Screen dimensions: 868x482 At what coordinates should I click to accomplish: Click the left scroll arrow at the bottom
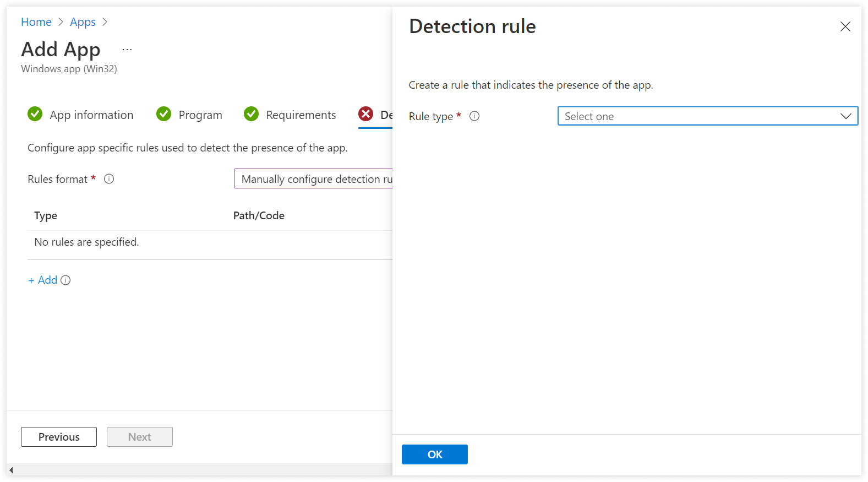tap(11, 470)
